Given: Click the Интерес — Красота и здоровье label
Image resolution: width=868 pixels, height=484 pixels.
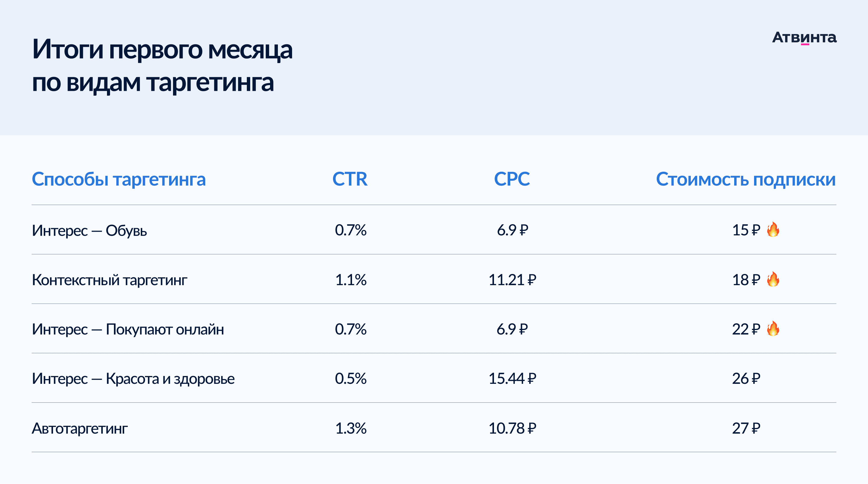Looking at the screenshot, I should [133, 378].
